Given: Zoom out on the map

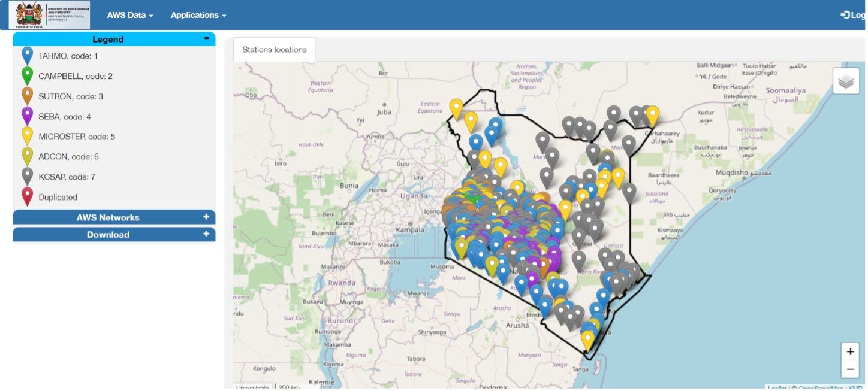Looking at the screenshot, I should (849, 369).
